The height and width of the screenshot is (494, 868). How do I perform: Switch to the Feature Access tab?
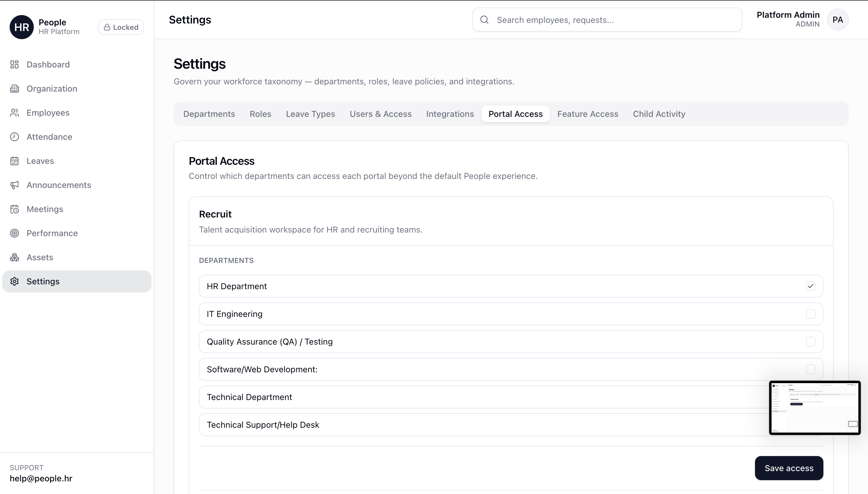(587, 114)
